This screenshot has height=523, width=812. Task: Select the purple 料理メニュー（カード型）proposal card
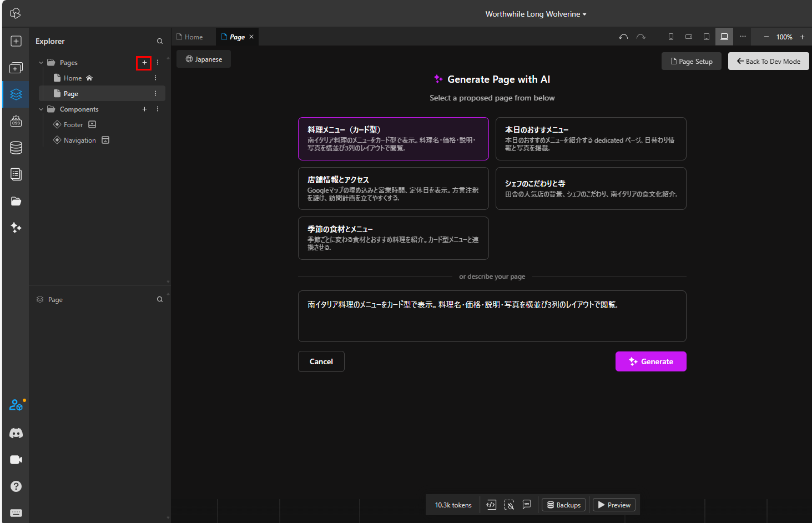point(393,139)
